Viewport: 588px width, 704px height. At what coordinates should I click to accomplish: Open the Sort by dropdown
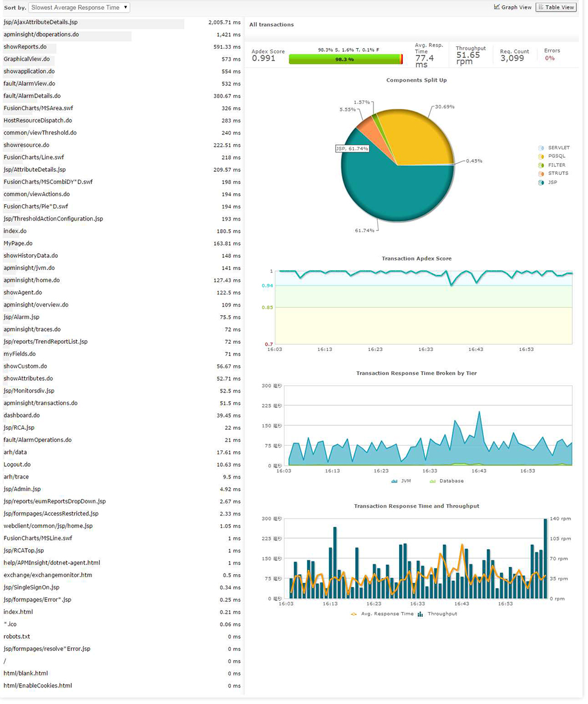tap(79, 7)
